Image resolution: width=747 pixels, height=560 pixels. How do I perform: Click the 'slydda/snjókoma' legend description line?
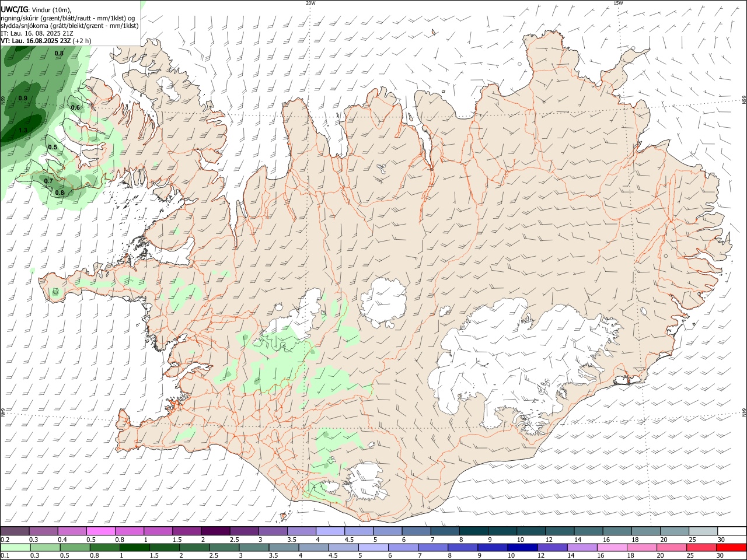69,26
